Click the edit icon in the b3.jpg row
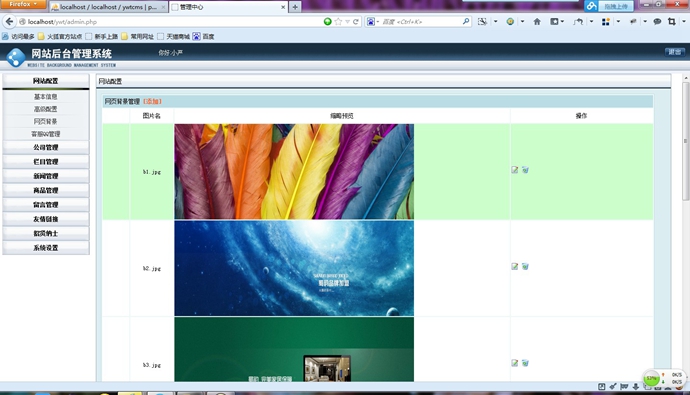 pyautogui.click(x=514, y=363)
